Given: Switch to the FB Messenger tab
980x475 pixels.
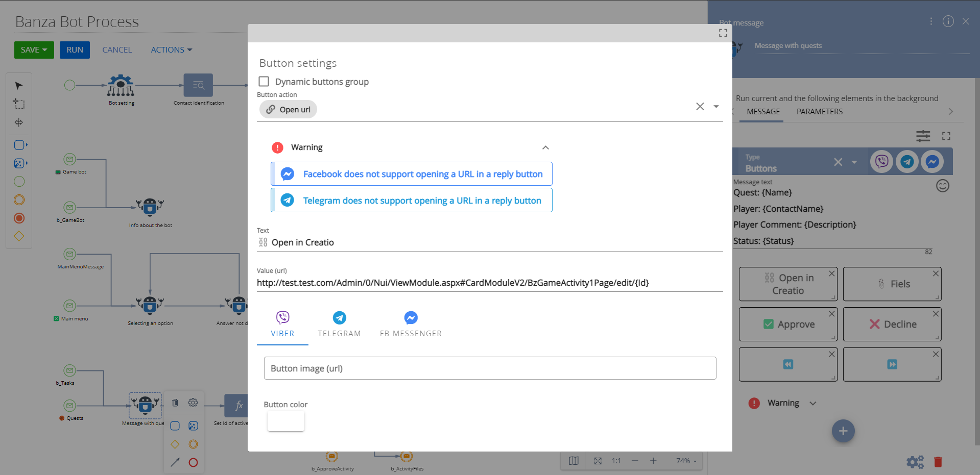Looking at the screenshot, I should click(411, 324).
